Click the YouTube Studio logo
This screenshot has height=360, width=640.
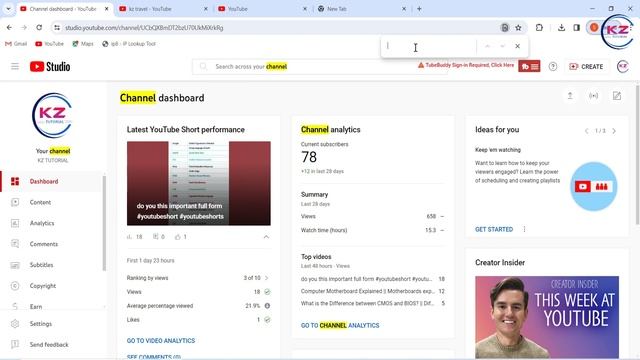click(x=50, y=66)
